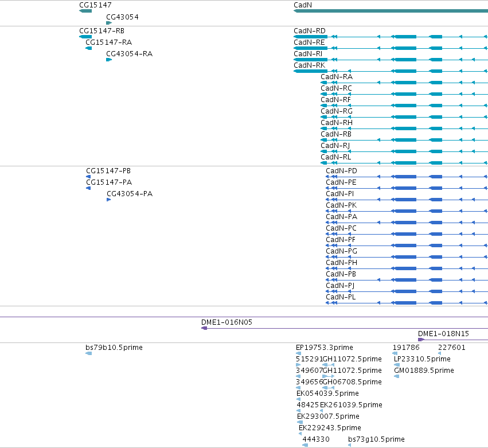This screenshot has width=488, height=448.
Task: Select the CadN-RD transcript label
Action: pos(310,31)
